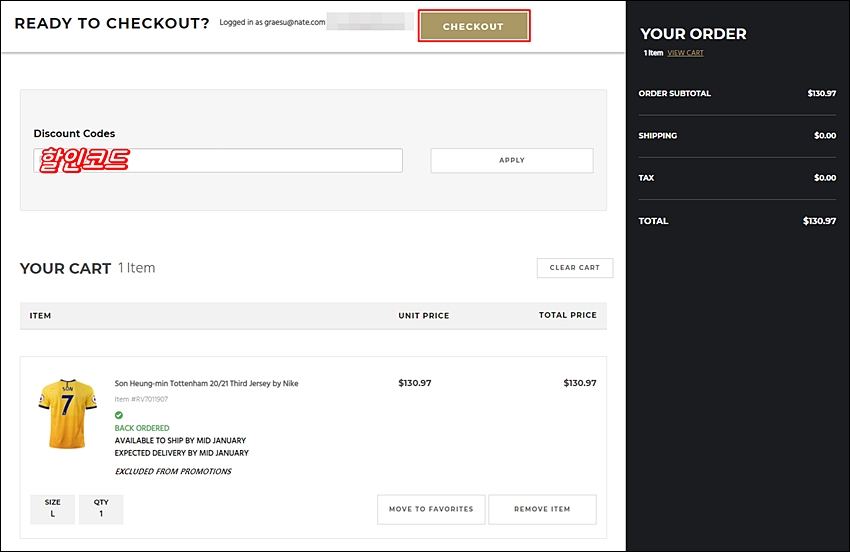Click the gold CHECKOUT button
Image resolution: width=850 pixels, height=552 pixels.
pos(474,26)
